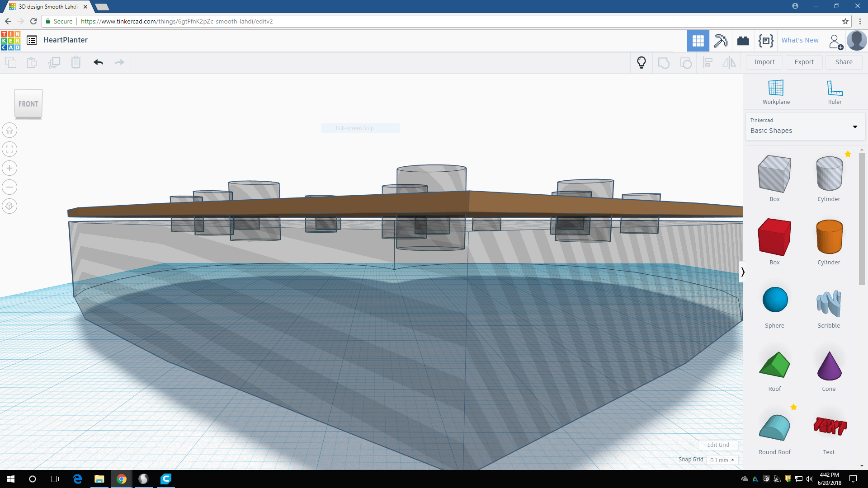Open the Shape Generators code icon
This screenshot has height=488, width=868.
click(766, 41)
